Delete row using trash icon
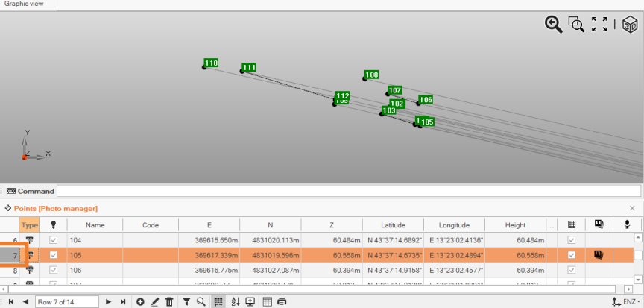 170,301
